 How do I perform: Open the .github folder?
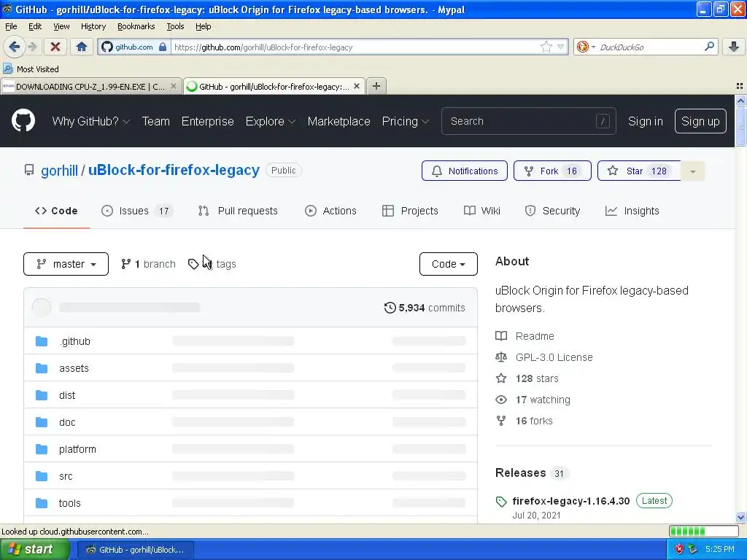(75, 341)
